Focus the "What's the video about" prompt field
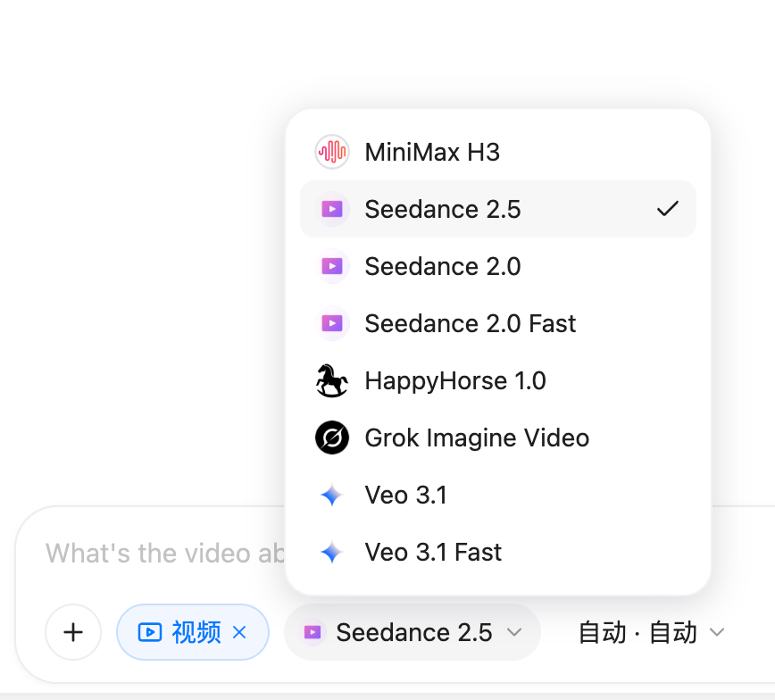 (165, 553)
